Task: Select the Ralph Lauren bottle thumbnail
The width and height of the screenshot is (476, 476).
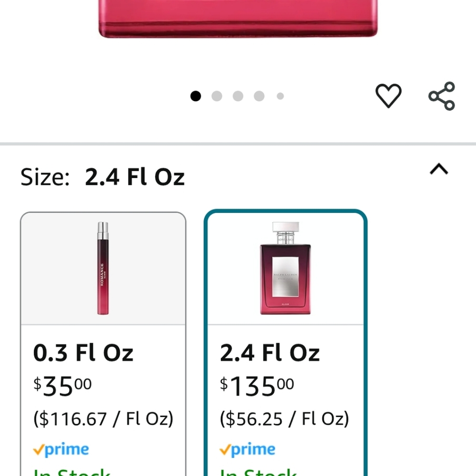Action: pos(285,268)
